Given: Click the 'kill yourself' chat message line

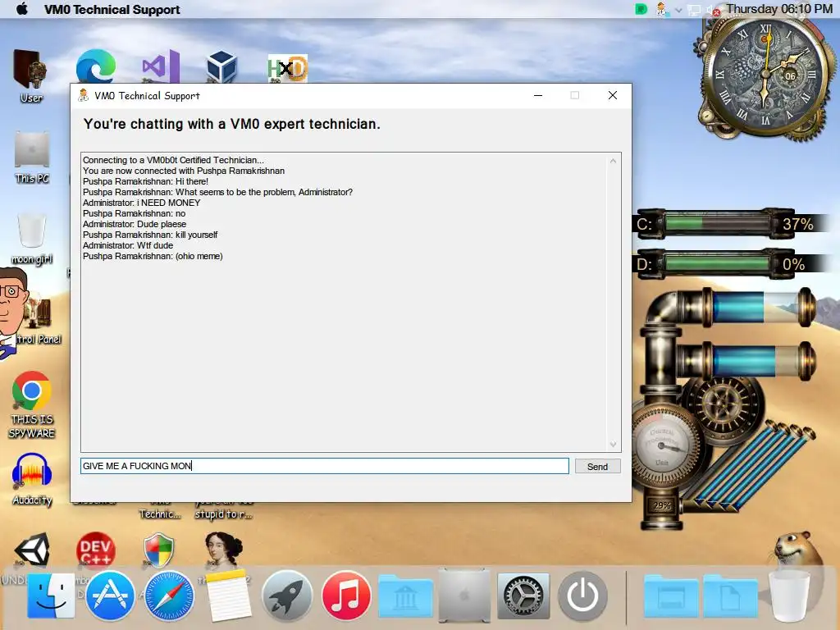Looking at the screenshot, I should [150, 235].
